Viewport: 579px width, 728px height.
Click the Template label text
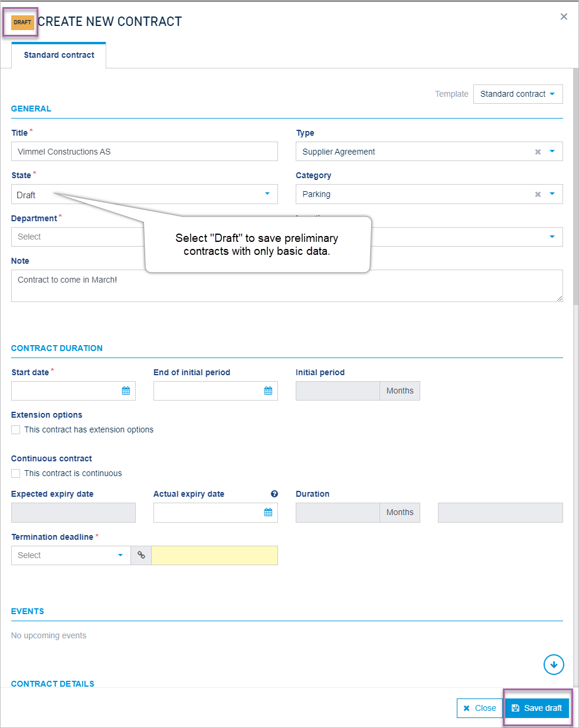coord(452,94)
